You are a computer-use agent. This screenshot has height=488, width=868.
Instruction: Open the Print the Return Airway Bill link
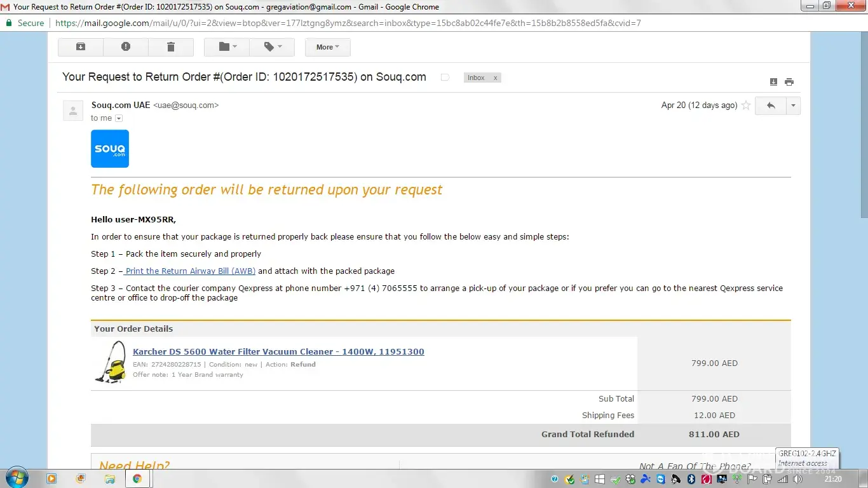coord(190,271)
